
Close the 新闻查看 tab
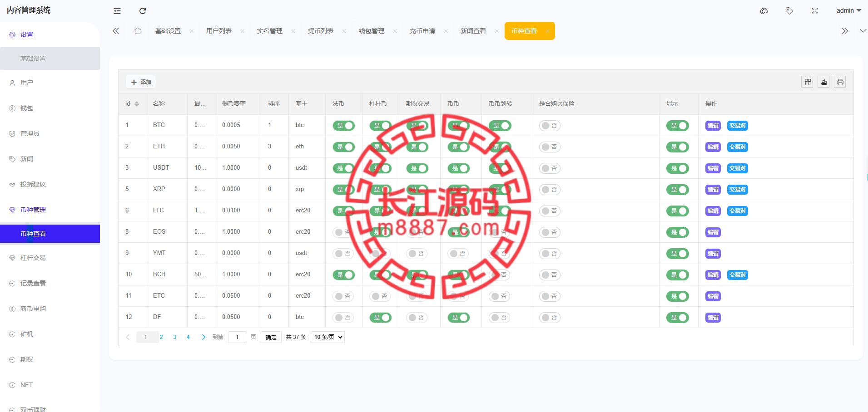497,31
